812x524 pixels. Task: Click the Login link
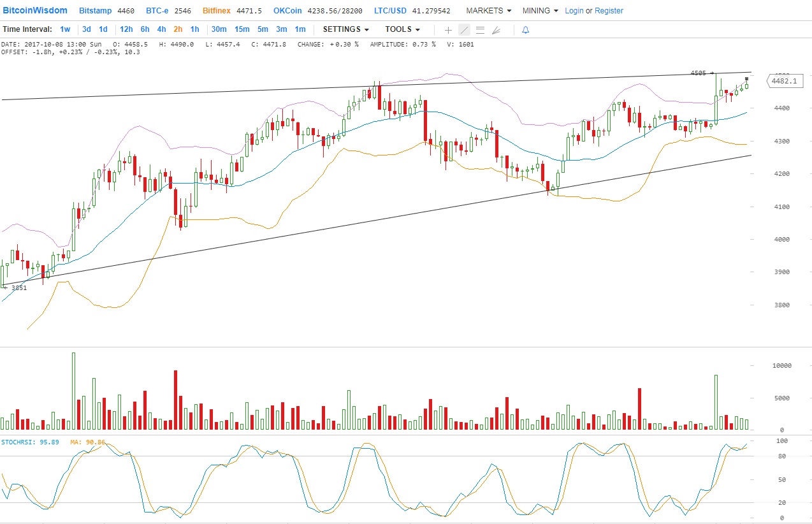tap(574, 11)
